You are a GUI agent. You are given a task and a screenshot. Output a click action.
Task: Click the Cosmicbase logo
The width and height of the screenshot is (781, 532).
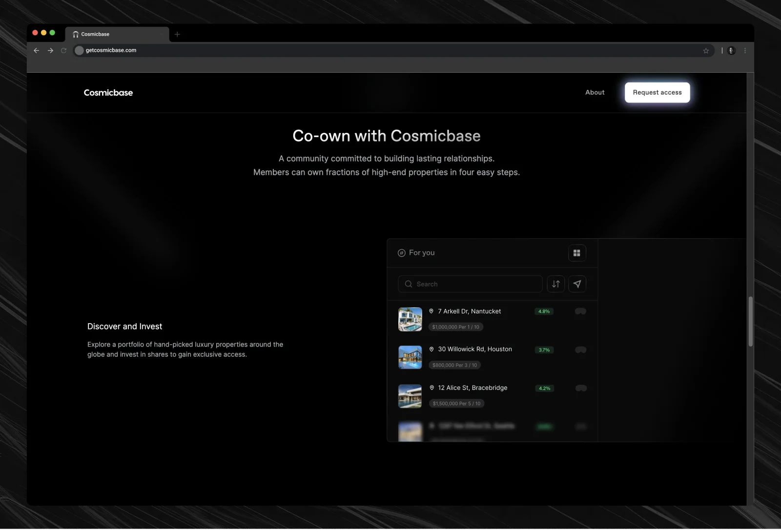point(108,93)
